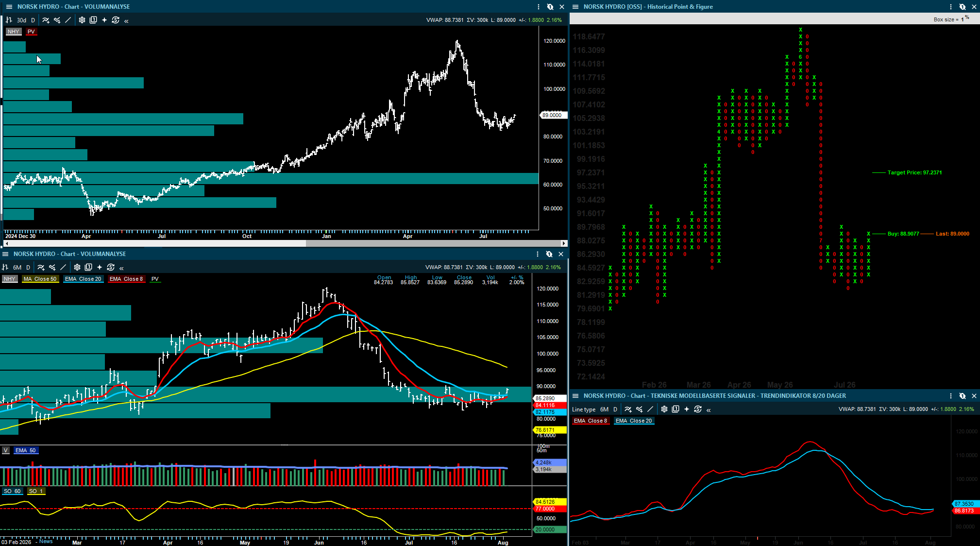
Task: Toggle currency refresh icon in Trendindikator toolbar
Action: tap(698, 409)
